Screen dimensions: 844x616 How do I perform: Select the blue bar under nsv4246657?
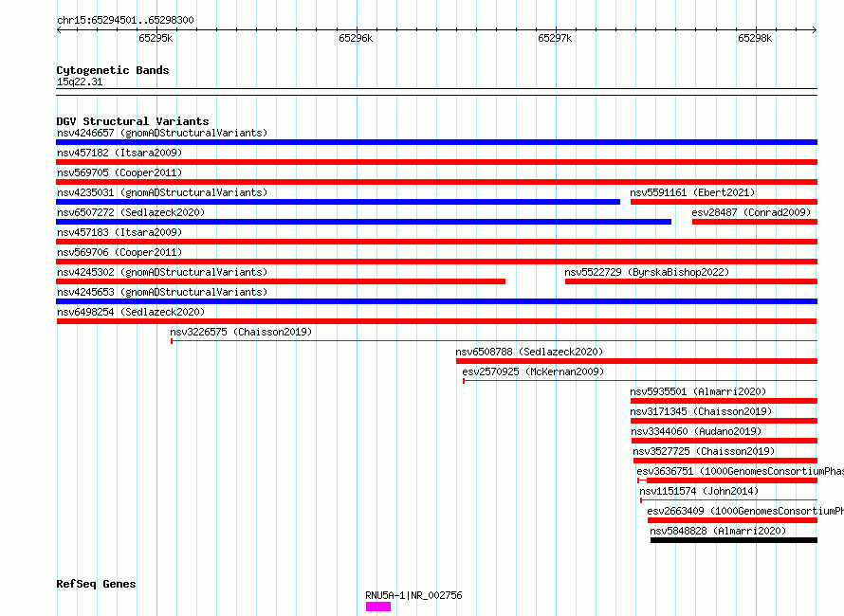[436, 142]
